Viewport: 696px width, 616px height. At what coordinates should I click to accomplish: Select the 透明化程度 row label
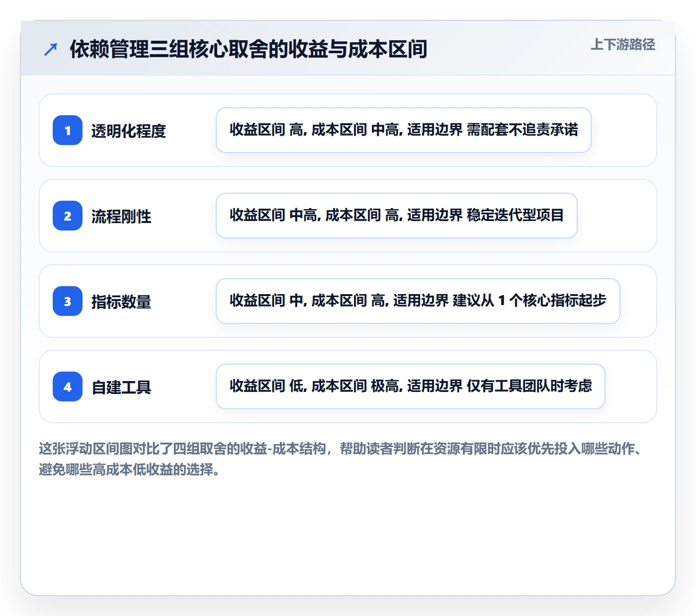129,131
